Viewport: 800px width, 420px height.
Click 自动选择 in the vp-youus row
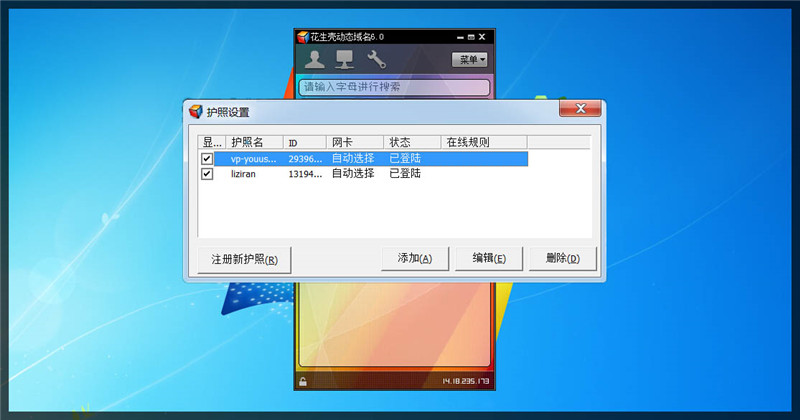tap(353, 159)
